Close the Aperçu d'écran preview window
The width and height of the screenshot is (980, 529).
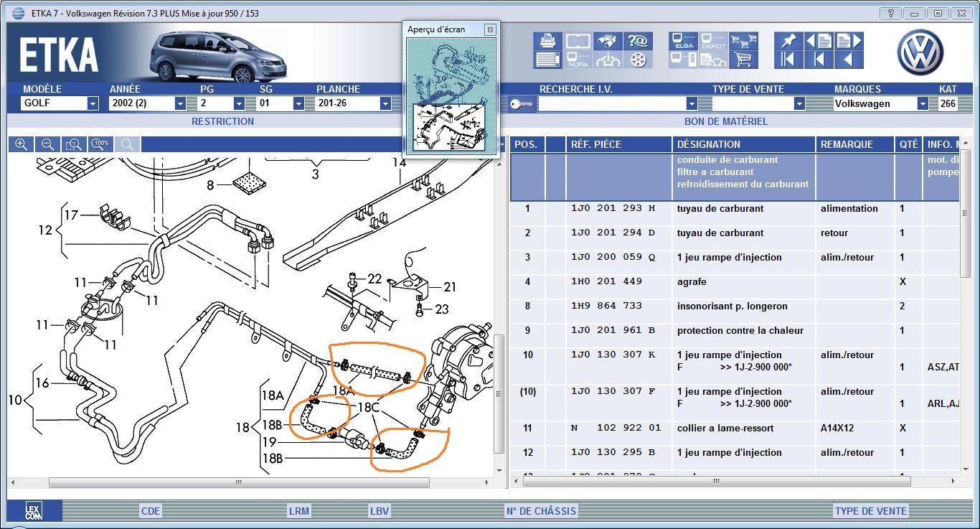490,29
